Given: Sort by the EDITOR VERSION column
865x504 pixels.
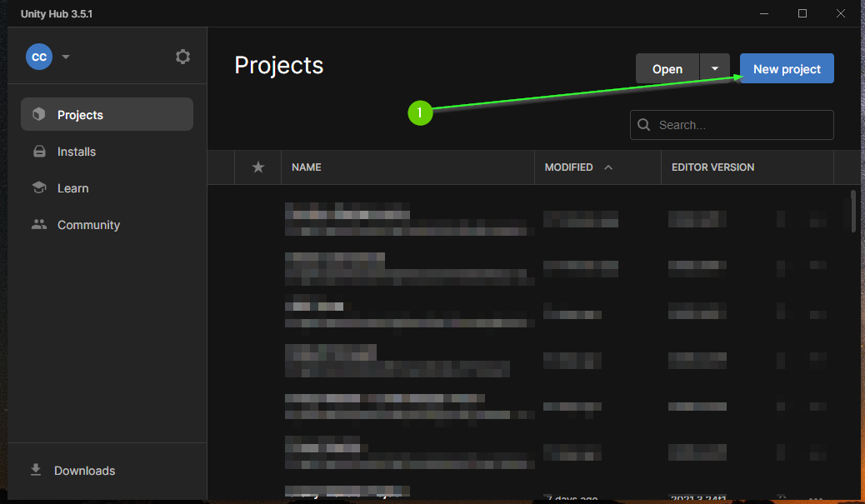Looking at the screenshot, I should tap(712, 167).
